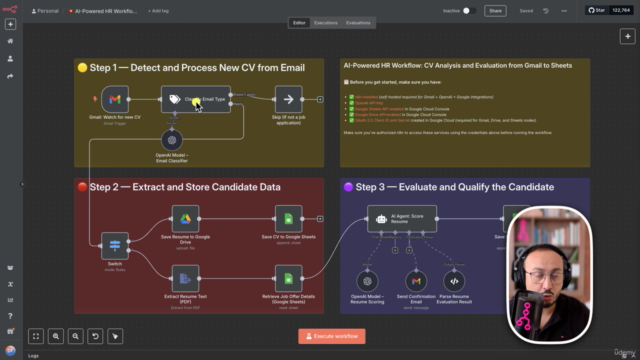This screenshot has width=640, height=360.
Task: Open workflow history clock icon
Action: [546, 11]
